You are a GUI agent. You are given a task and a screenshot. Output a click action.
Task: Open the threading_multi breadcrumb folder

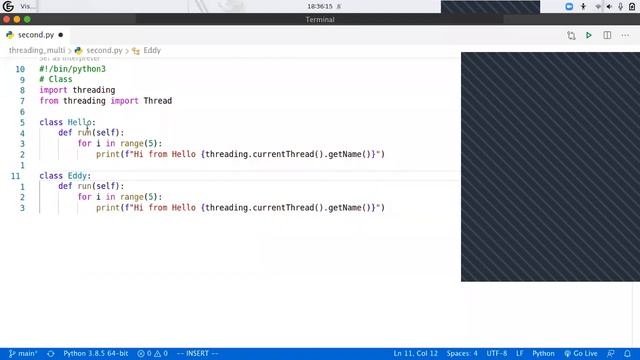pos(37,50)
